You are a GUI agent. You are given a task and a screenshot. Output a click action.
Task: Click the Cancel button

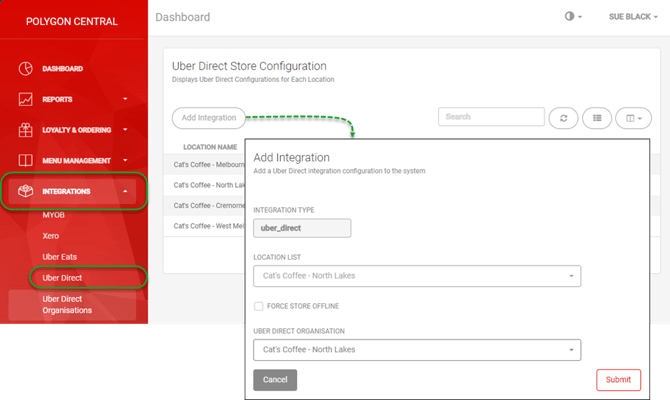[x=275, y=380]
